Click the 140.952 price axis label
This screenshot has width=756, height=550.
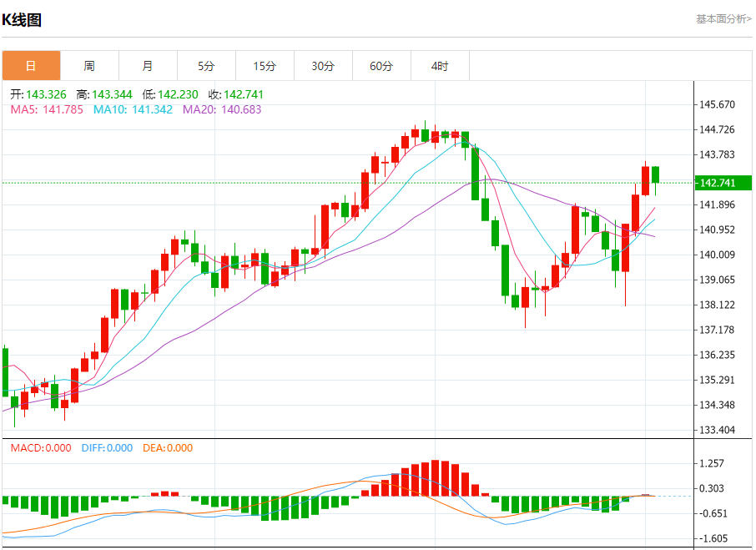pyautogui.click(x=717, y=230)
